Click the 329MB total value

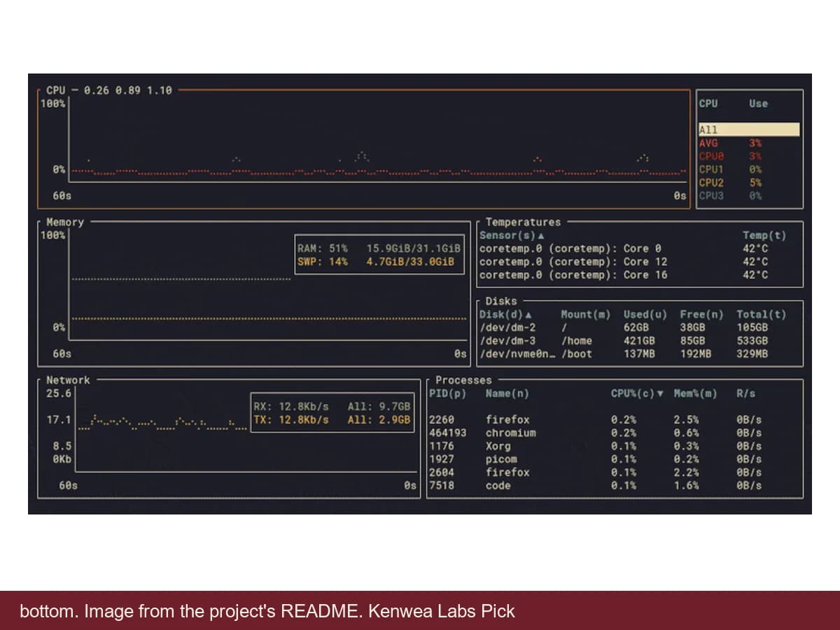pos(752,354)
